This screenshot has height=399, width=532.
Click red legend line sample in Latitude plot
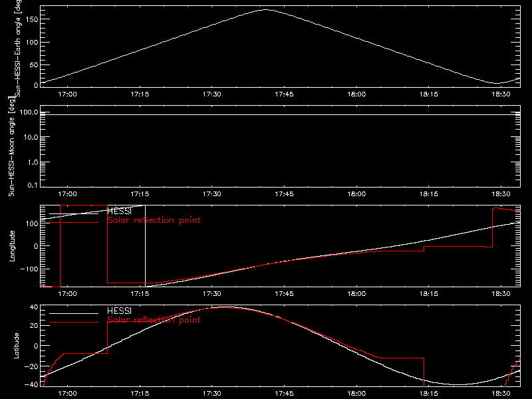click(74, 322)
